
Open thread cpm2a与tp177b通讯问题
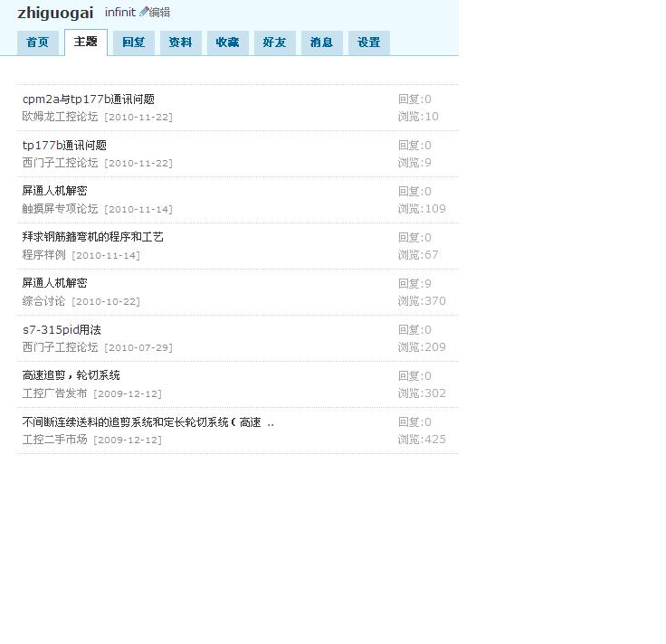coord(89,99)
